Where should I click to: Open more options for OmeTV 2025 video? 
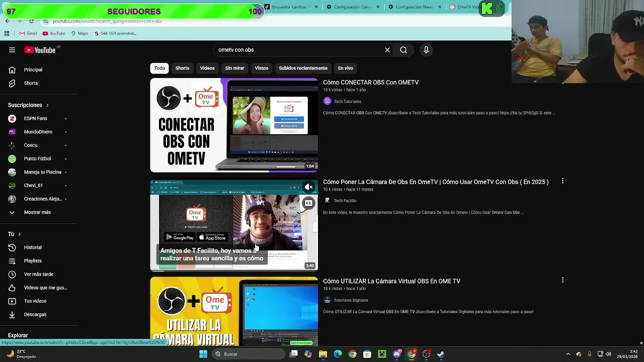pos(562,181)
